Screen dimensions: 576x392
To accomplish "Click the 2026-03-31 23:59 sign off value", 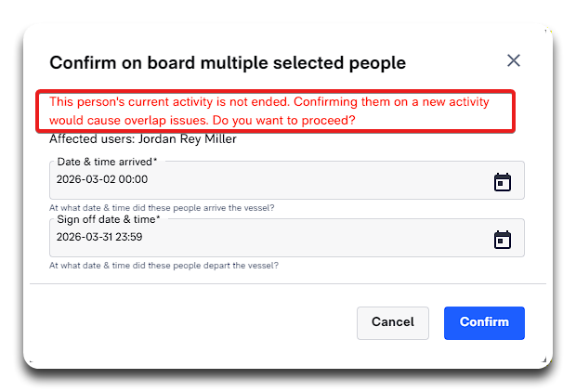I will pyautogui.click(x=99, y=237).
